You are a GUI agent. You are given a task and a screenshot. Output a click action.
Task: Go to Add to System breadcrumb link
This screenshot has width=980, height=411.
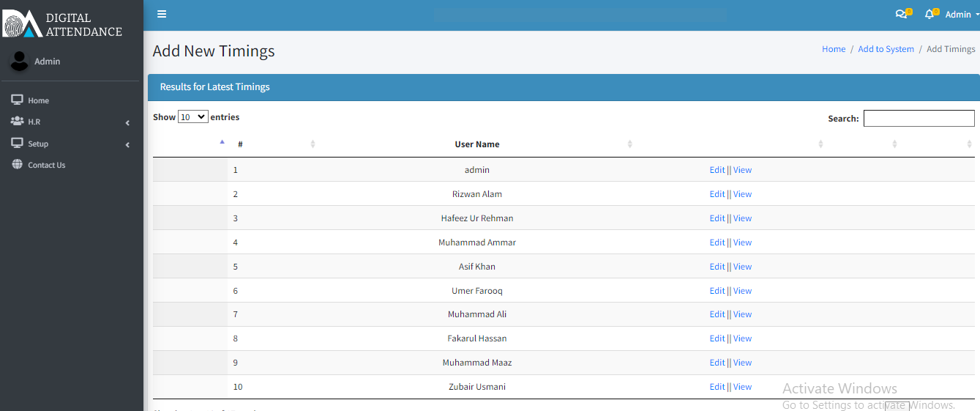click(x=886, y=49)
